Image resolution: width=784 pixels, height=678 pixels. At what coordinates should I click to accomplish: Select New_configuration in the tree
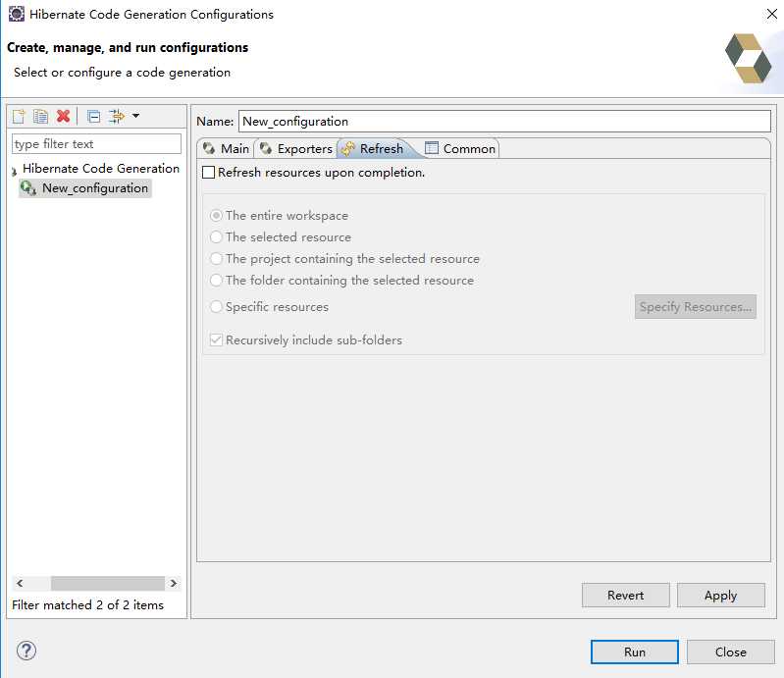(95, 188)
